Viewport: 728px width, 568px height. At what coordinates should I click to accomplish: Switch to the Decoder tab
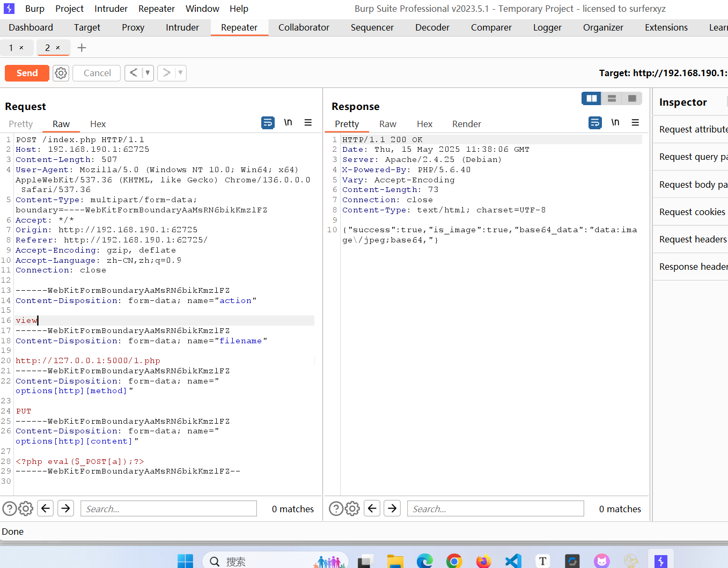(x=432, y=27)
